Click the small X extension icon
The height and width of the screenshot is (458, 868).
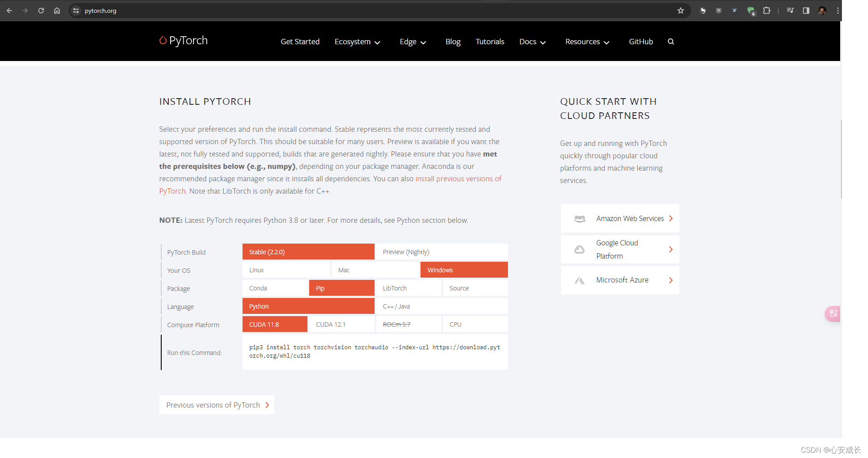point(735,11)
